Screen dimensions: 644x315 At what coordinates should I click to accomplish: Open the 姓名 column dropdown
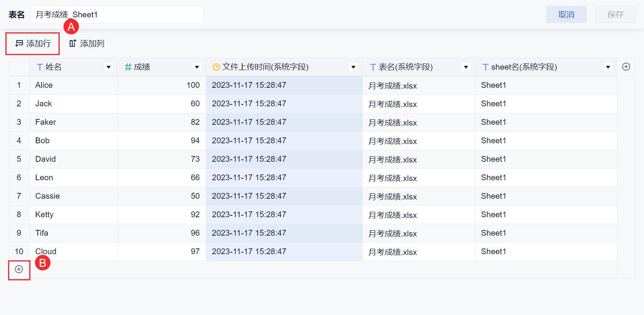click(x=109, y=67)
